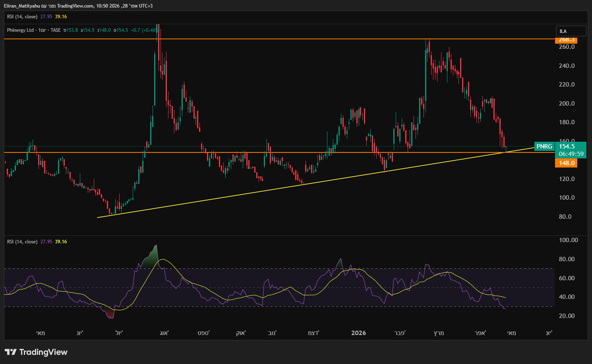Click the 06:49:59 bar countdown timer
Viewport: 592px width, 364px height.
[571, 154]
